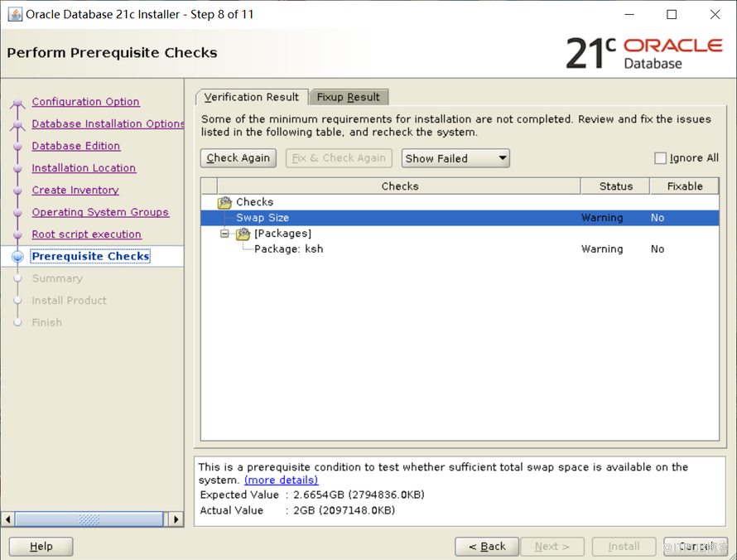The height and width of the screenshot is (560, 737).
Task: Click the Install button
Action: (624, 547)
